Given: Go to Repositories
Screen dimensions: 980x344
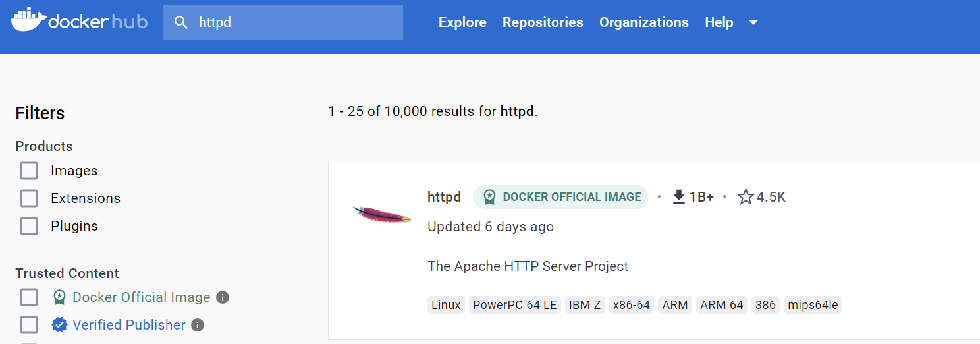Looking at the screenshot, I should click(x=543, y=22).
